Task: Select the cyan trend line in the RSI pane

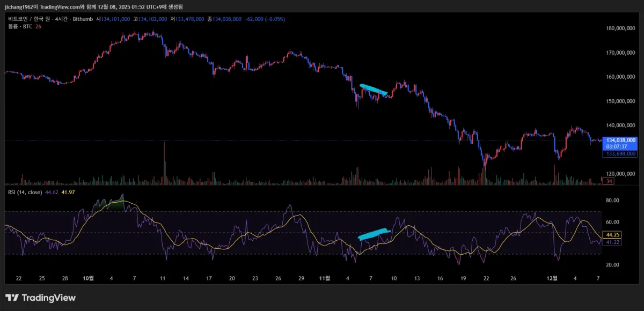Action: tap(373, 234)
